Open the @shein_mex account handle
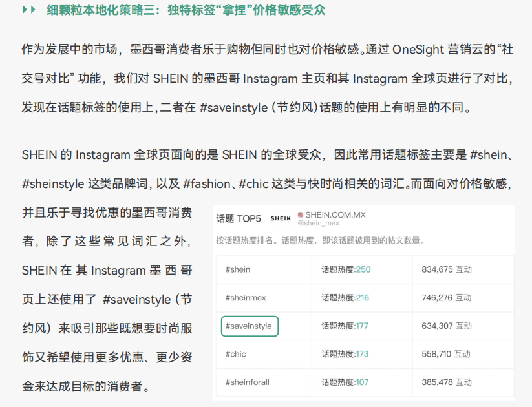532x407 pixels. point(319,223)
